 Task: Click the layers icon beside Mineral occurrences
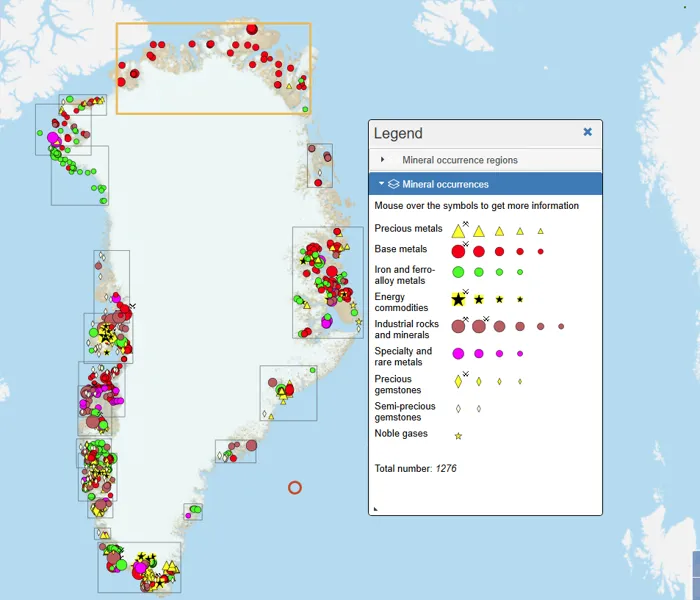tap(394, 184)
